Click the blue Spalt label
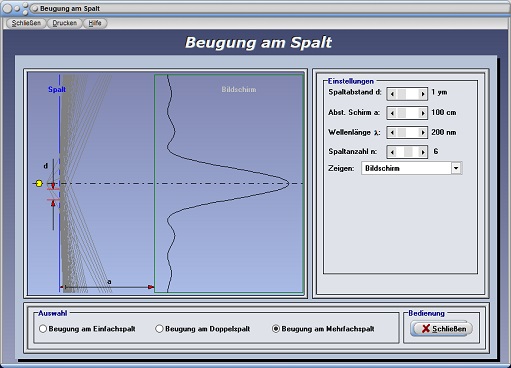The image size is (511, 368). [57, 89]
